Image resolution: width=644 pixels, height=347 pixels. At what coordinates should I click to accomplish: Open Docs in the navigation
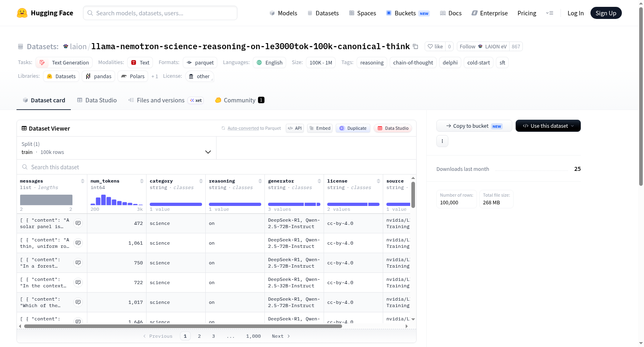(451, 13)
